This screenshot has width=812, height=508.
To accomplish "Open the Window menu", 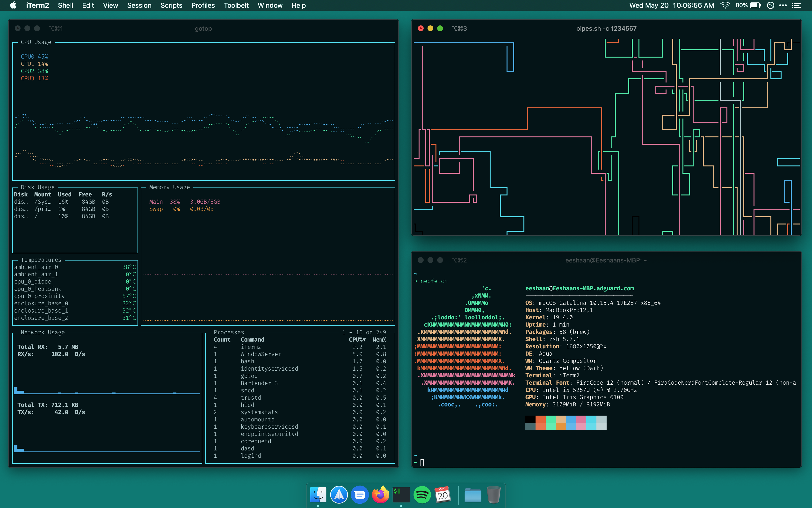I will [x=270, y=5].
